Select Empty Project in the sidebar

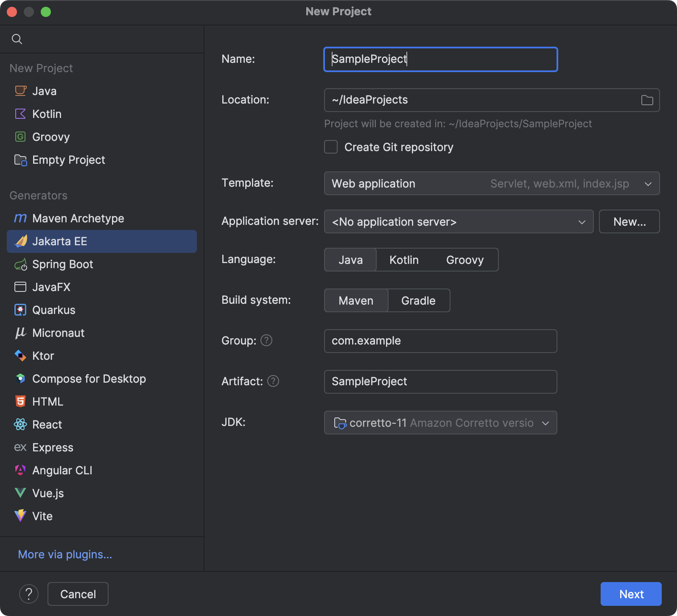pyautogui.click(x=68, y=160)
